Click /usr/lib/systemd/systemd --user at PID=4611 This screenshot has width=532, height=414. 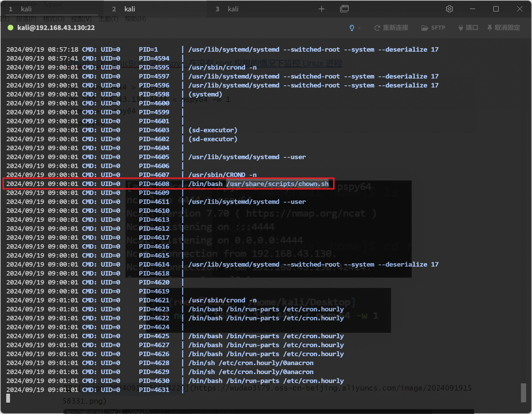coord(247,202)
